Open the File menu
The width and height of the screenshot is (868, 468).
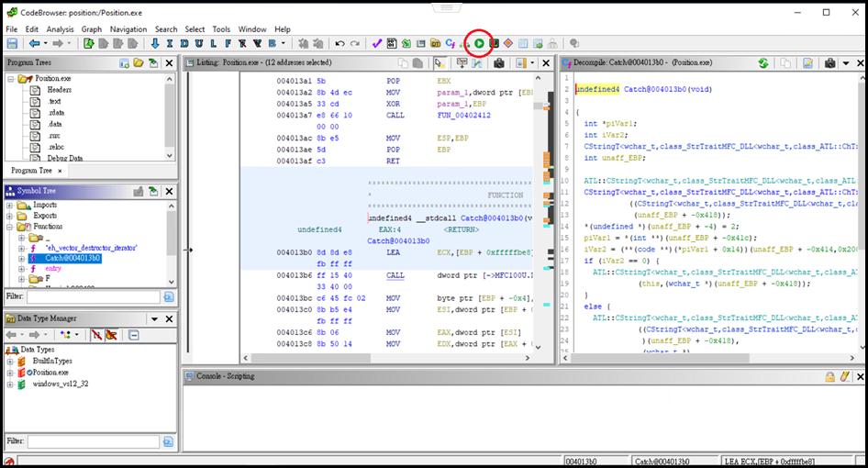tap(12, 28)
